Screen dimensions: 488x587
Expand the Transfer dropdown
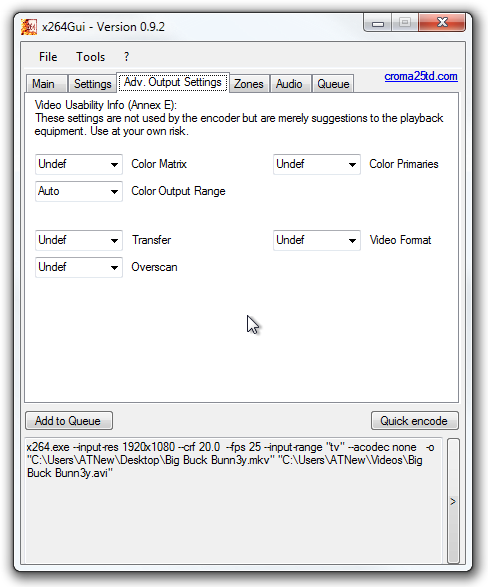[x=79, y=240]
